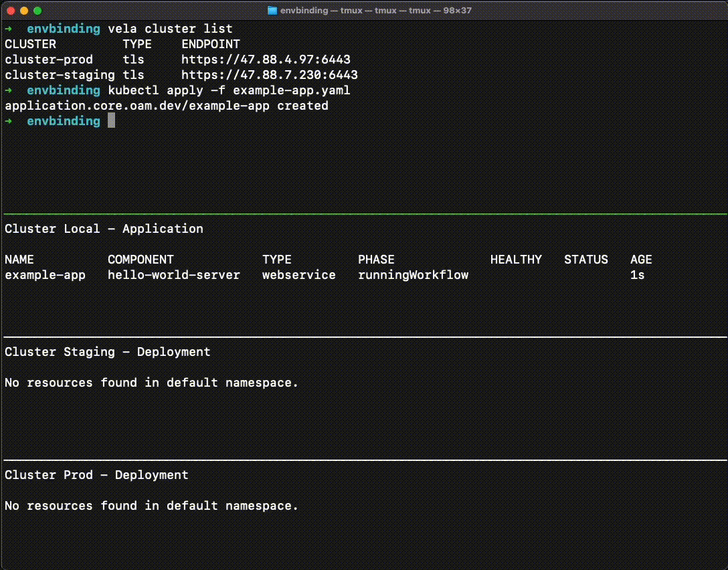Click the HEALTHY column header

click(516, 260)
